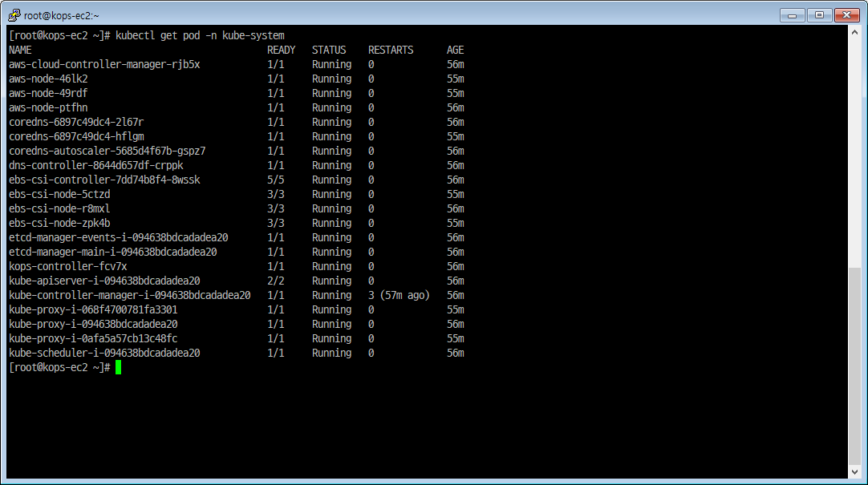Click the STATUS column header text
Viewport: 868px width, 485px height.
click(330, 49)
